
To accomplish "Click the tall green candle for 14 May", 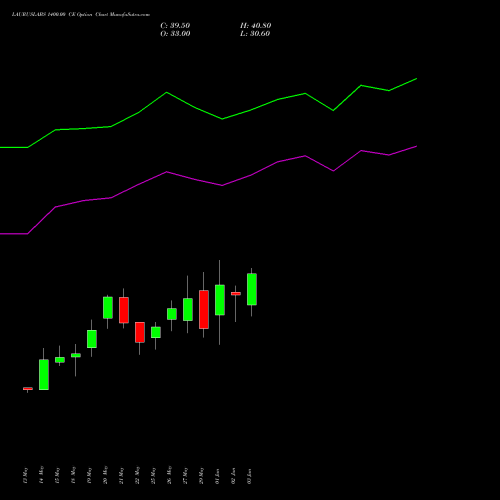I will (x=44, y=374).
